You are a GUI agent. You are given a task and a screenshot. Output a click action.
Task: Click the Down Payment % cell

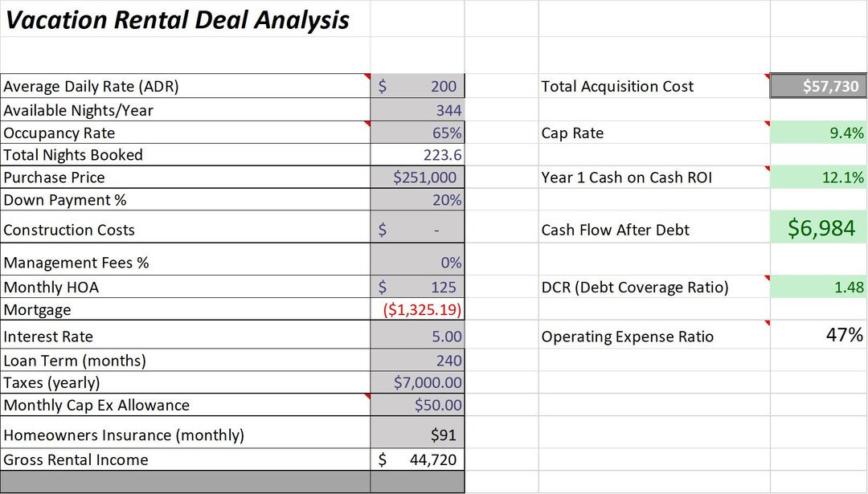point(417,199)
